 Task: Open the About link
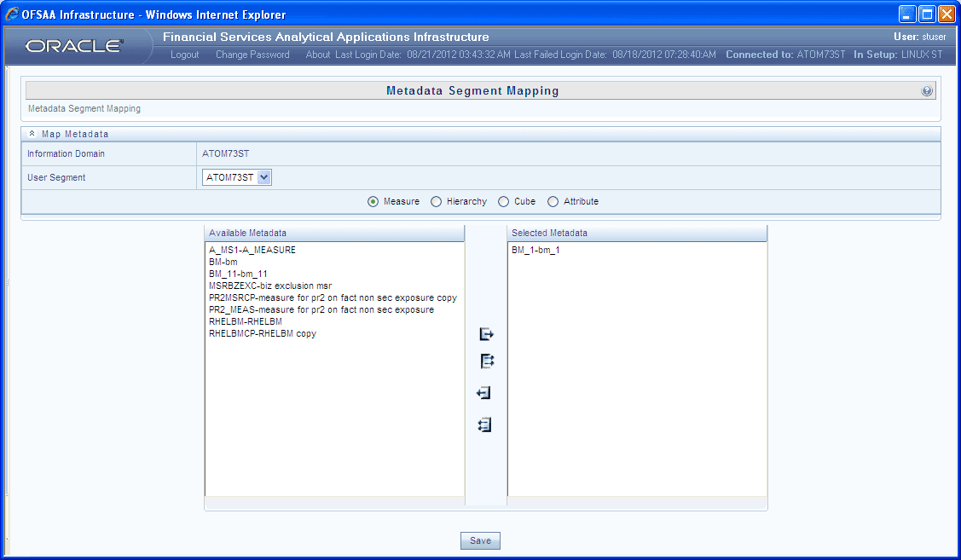[317, 55]
